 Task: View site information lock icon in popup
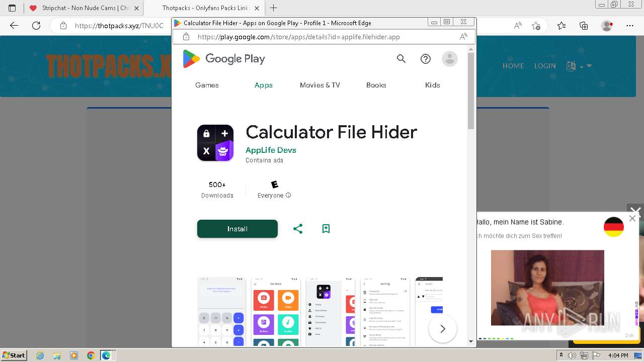(186, 37)
